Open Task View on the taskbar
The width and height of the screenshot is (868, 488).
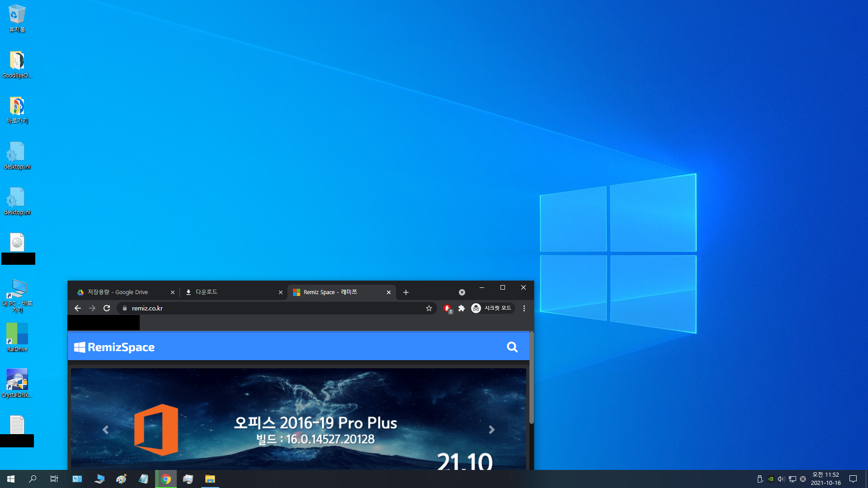click(x=54, y=479)
